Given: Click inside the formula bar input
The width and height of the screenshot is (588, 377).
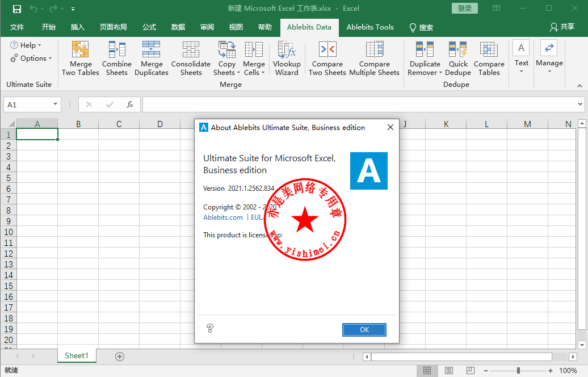Looking at the screenshot, I should [x=360, y=104].
